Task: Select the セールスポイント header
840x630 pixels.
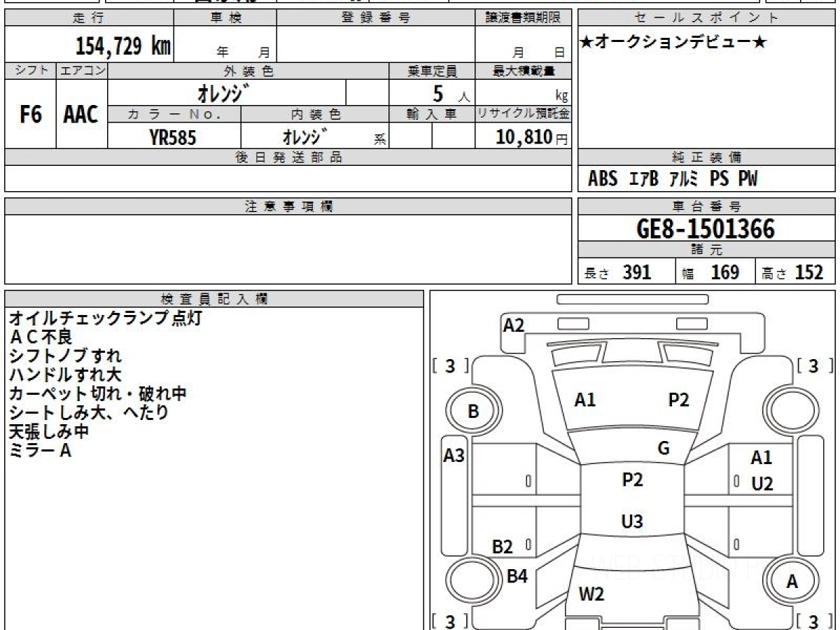Action: click(x=707, y=18)
